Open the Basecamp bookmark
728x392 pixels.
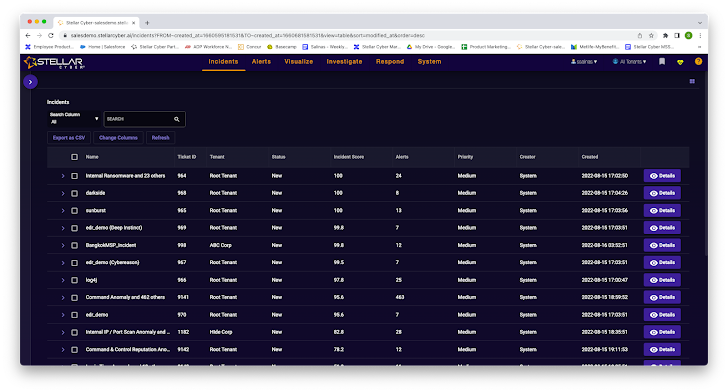tap(282, 47)
